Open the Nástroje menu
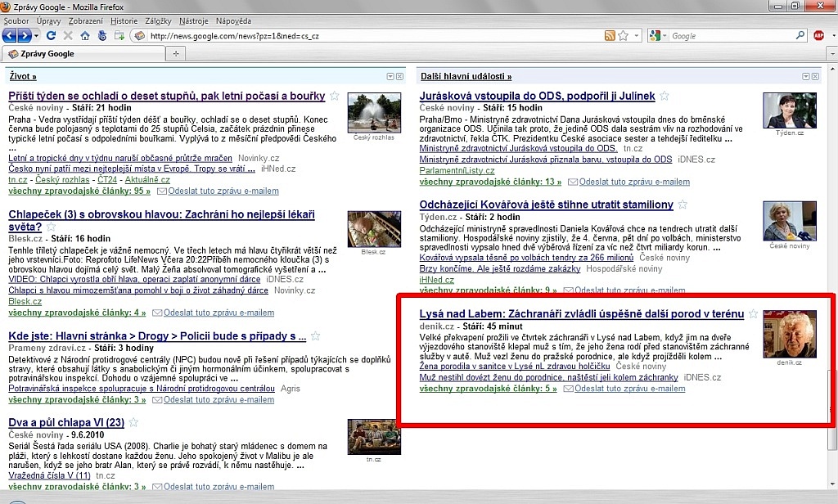 (x=194, y=20)
